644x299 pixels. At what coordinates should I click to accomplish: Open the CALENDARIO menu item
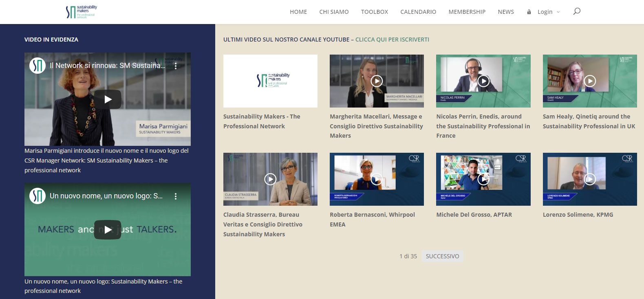coord(418,12)
